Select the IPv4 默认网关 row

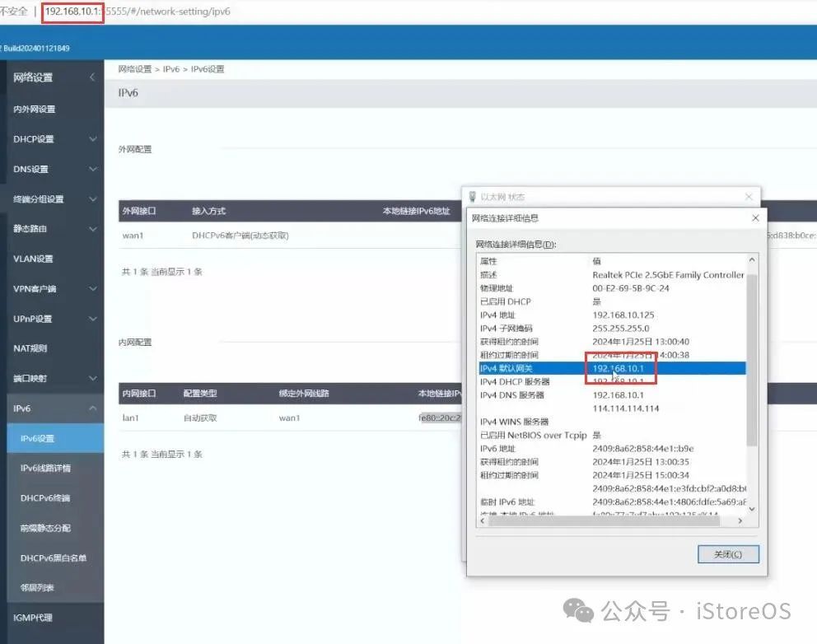[612, 368]
